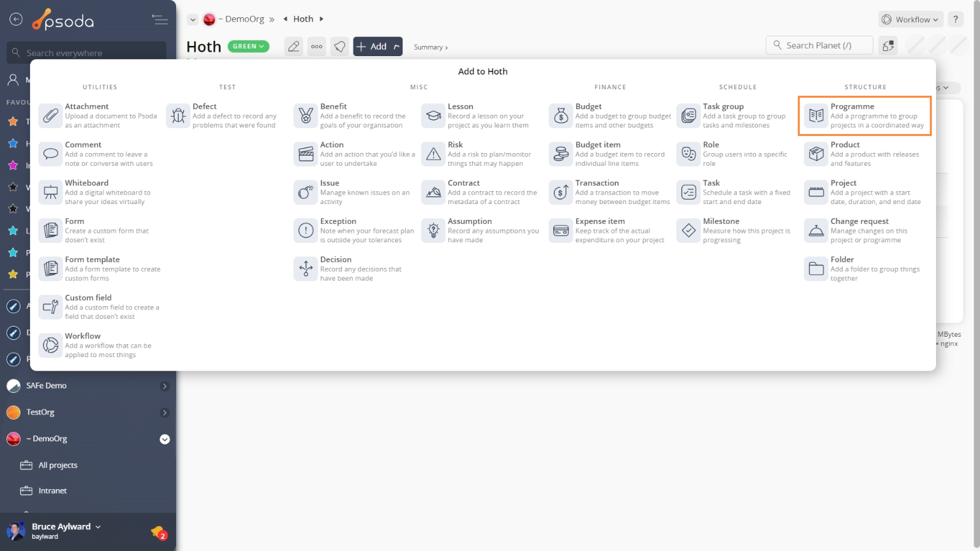Viewport: 980px width, 551px height.
Task: Open the Workflow dropdown at top right
Action: (910, 20)
